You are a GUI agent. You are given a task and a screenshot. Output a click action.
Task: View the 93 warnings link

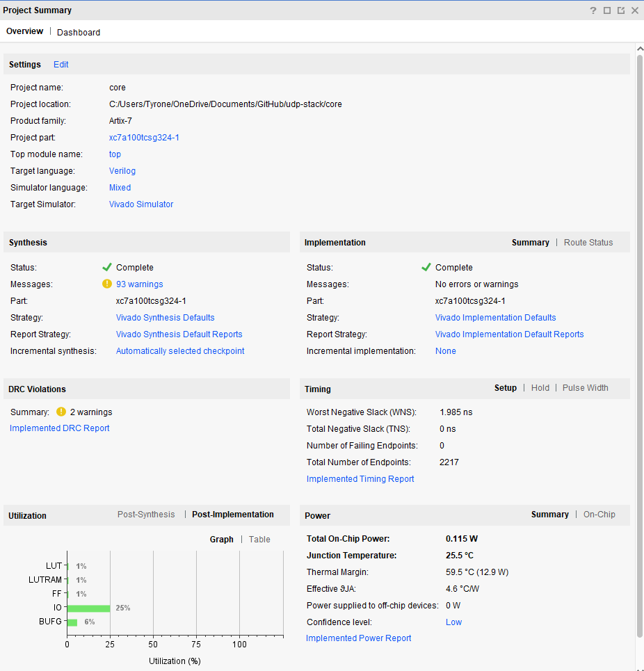point(140,284)
